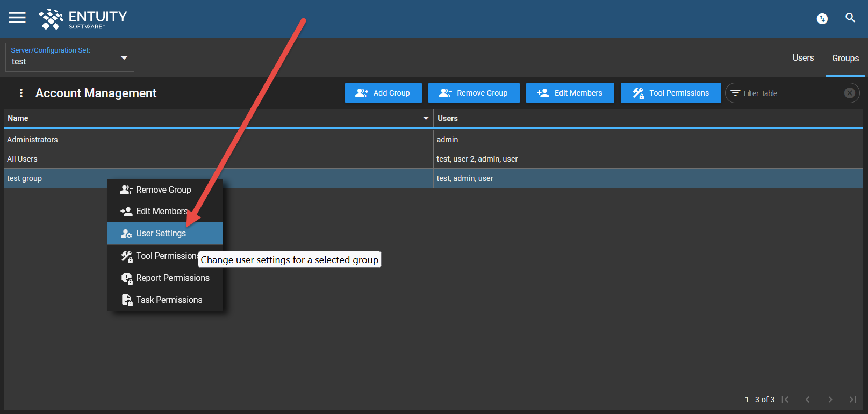Click the Tool Permissions toolbar button
Viewport: 868px width, 414px height.
(671, 93)
